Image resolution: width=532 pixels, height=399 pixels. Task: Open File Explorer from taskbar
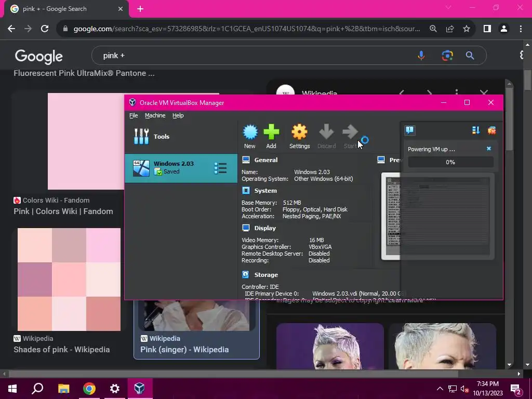(x=63, y=389)
